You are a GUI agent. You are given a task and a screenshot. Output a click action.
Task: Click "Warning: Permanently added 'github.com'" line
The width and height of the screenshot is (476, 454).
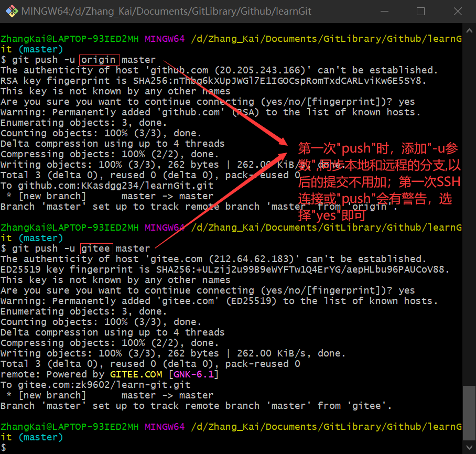211,112
